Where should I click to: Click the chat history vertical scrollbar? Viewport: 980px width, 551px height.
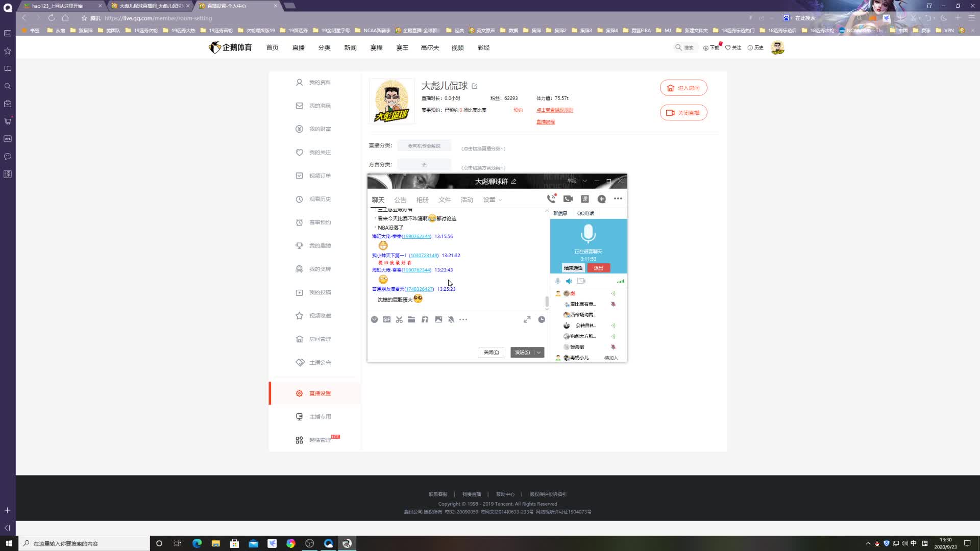click(547, 302)
